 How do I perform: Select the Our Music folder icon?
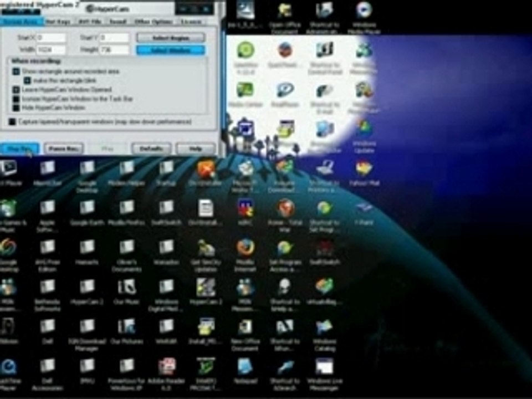[x=126, y=292]
